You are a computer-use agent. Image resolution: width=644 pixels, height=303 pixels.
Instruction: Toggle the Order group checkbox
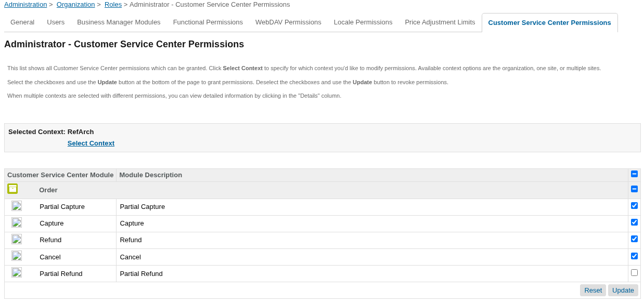(x=634, y=189)
